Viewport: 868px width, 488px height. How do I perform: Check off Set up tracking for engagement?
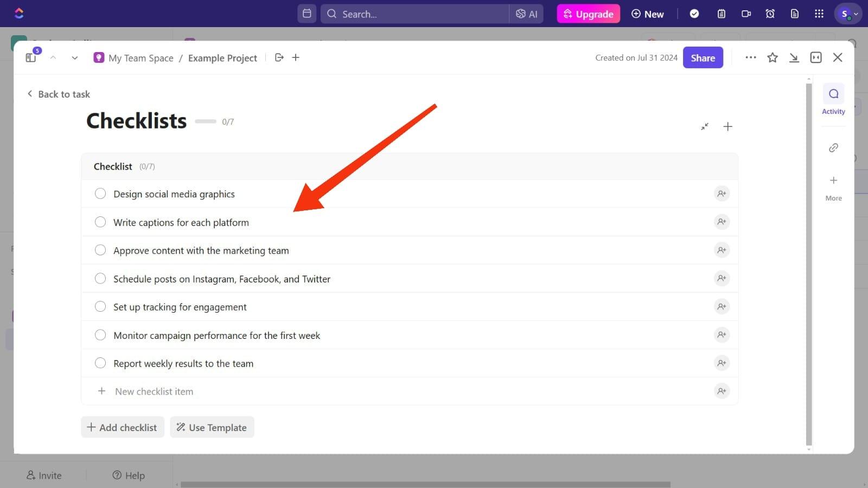pos(100,306)
